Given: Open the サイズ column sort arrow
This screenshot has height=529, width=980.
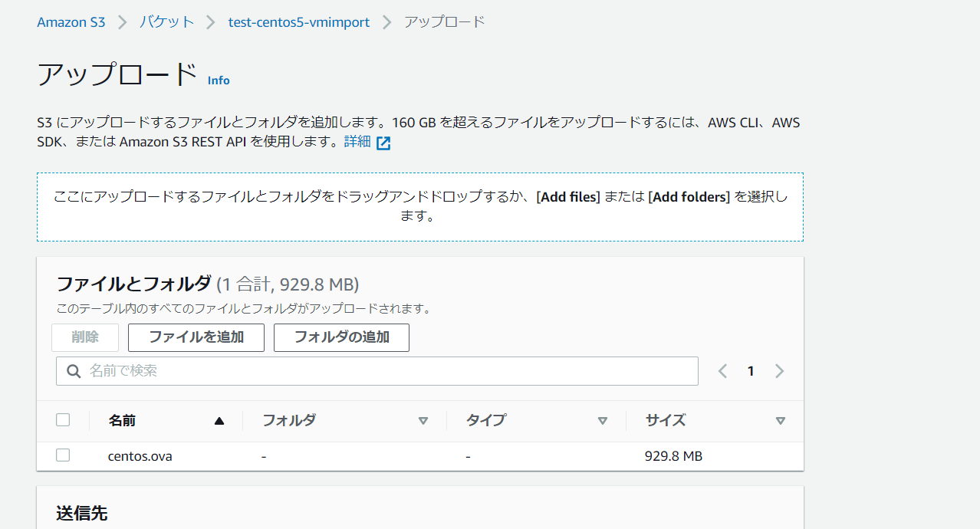Looking at the screenshot, I should pyautogui.click(x=780, y=420).
